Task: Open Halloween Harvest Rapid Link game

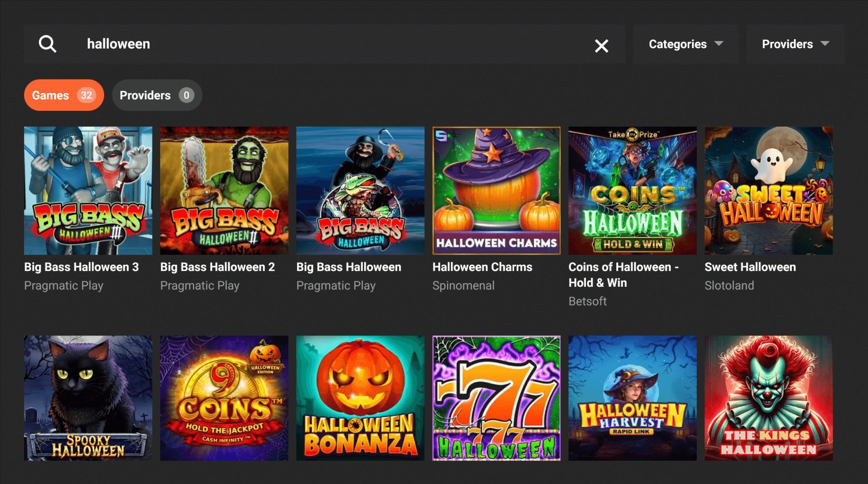Action: pyautogui.click(x=632, y=398)
